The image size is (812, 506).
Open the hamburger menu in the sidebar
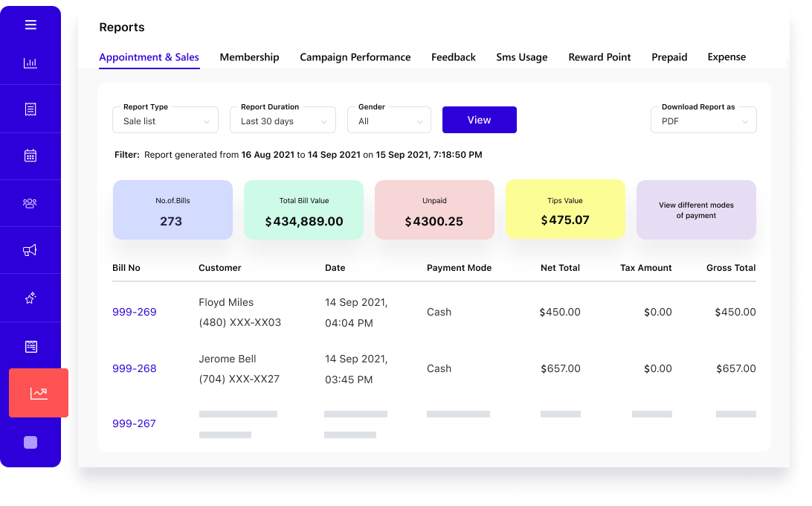[x=30, y=25]
